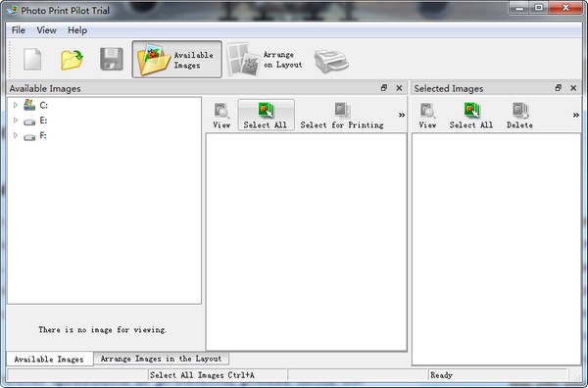The width and height of the screenshot is (588, 388).
Task: Click Select for Printing icon
Action: (x=342, y=116)
